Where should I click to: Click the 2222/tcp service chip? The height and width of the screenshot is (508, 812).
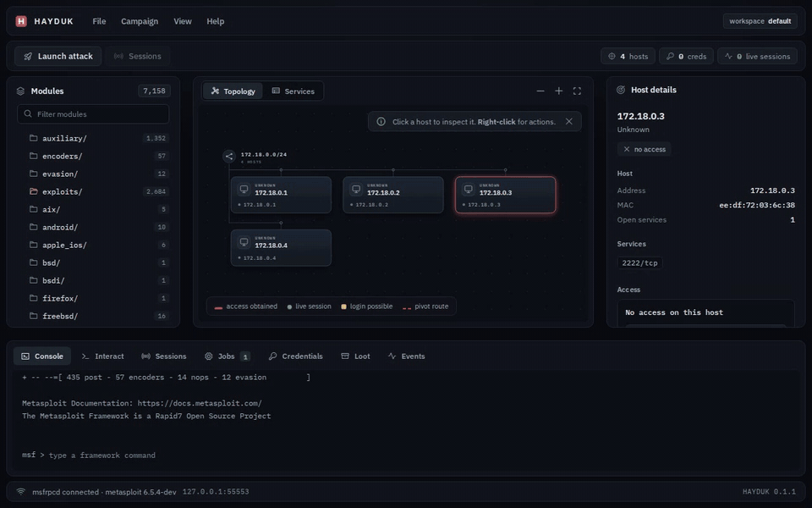point(639,262)
